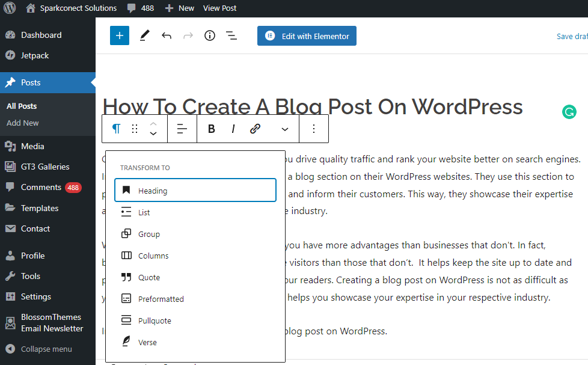Move the block down with the arrow
The image size is (588, 365).
[153, 133]
